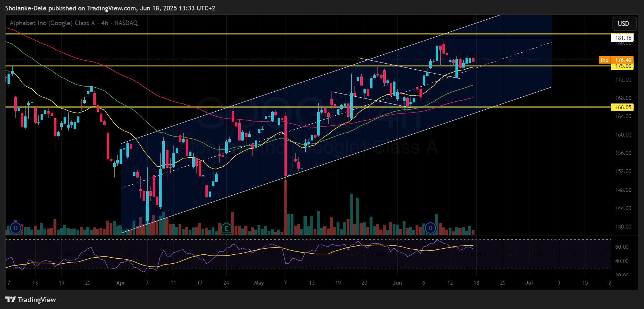Click the 156.00 price axis label
Image resolution: width=644 pixels, height=309 pixels.
click(x=623, y=153)
